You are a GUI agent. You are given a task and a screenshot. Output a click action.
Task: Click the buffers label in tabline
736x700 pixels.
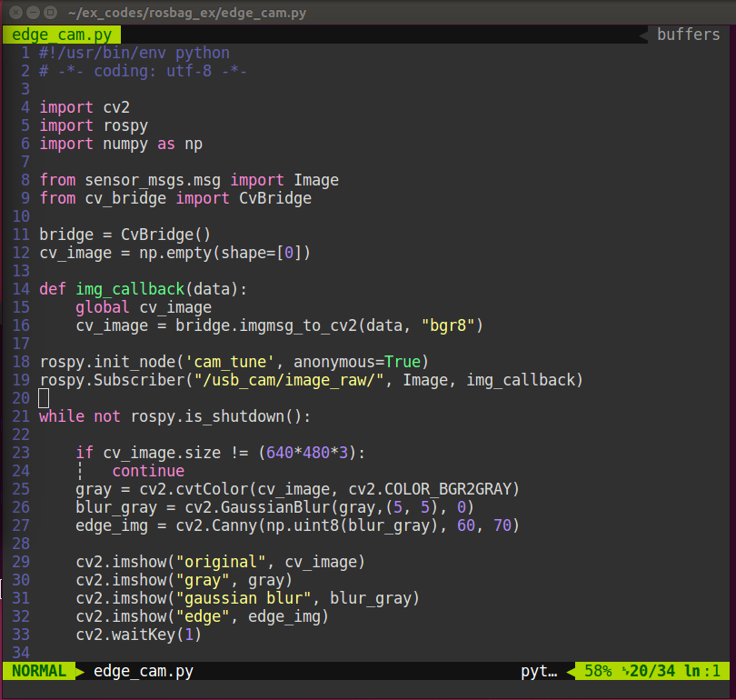tap(688, 35)
